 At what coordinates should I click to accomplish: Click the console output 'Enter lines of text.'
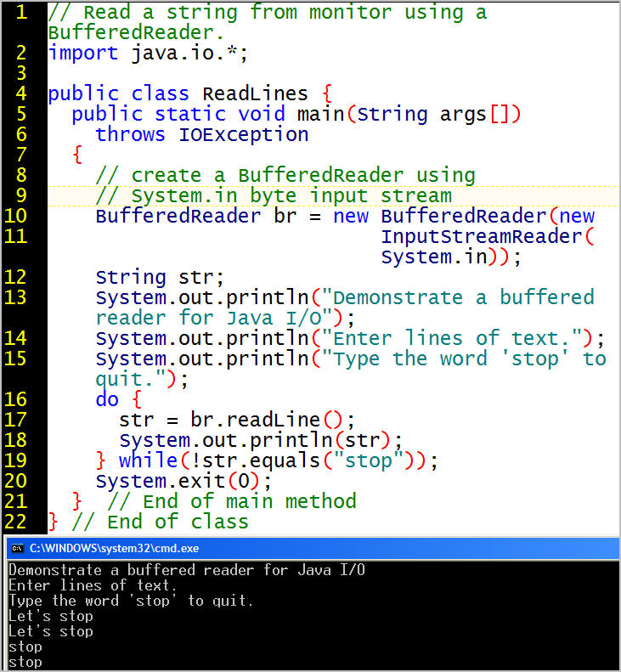[x=92, y=586]
